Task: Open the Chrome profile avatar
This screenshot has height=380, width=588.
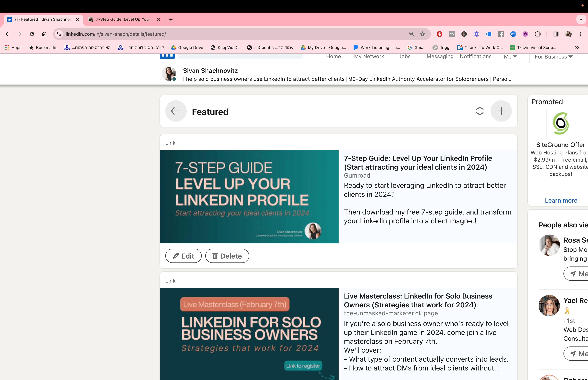Action: (x=568, y=34)
